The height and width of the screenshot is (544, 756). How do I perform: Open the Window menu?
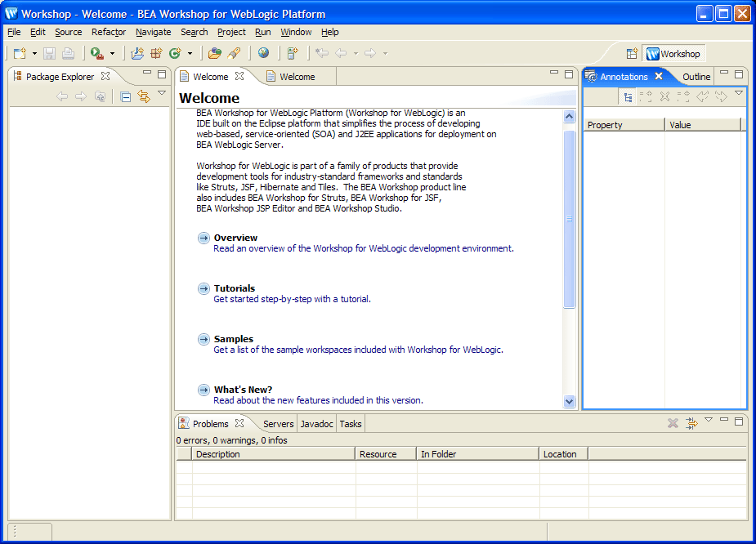[x=296, y=33]
